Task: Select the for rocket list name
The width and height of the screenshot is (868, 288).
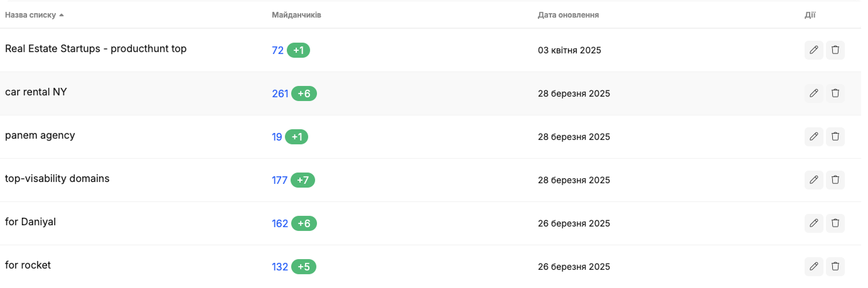Action: coord(28,265)
